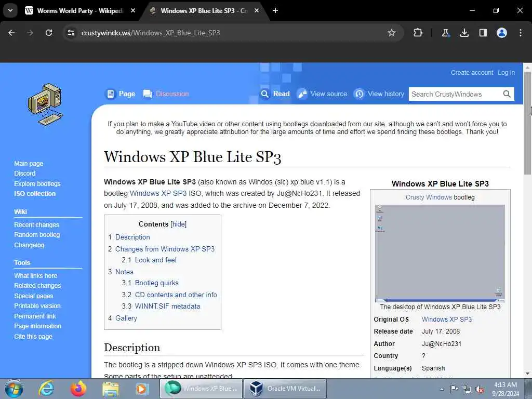Open the desktop screenshot thumbnail in infobox

[x=440, y=253]
